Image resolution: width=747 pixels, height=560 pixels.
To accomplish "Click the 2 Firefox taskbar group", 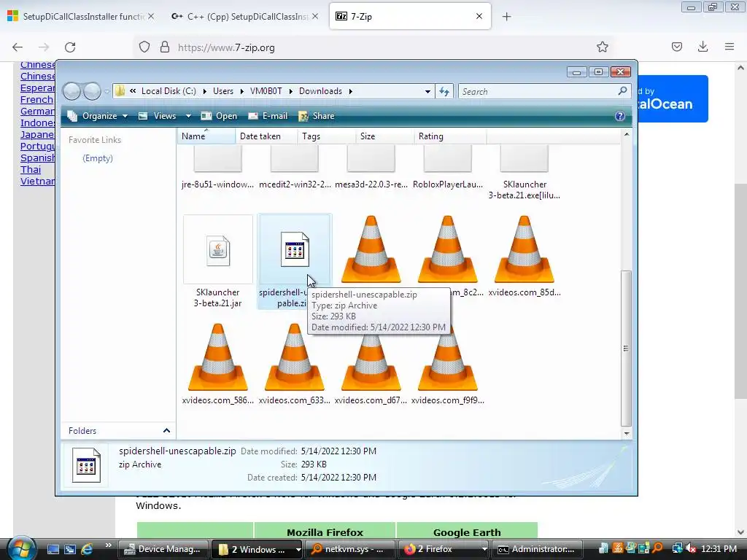I will 444,549.
